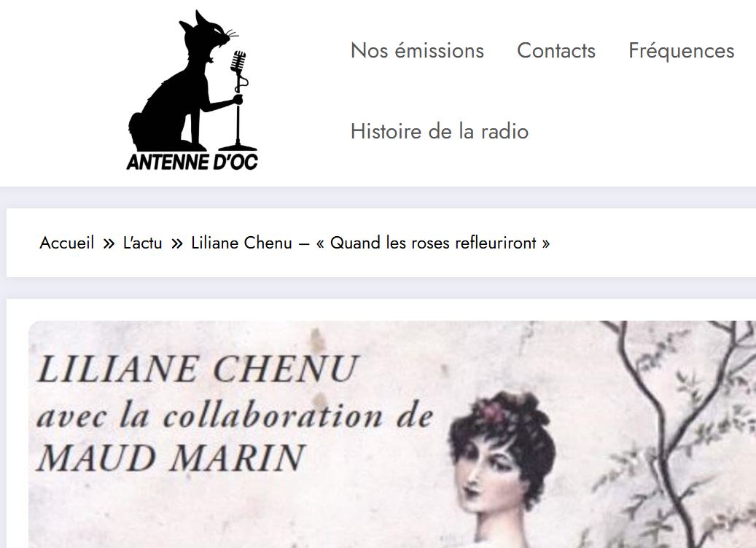Follow the L'actu breadcrumb link

point(143,243)
